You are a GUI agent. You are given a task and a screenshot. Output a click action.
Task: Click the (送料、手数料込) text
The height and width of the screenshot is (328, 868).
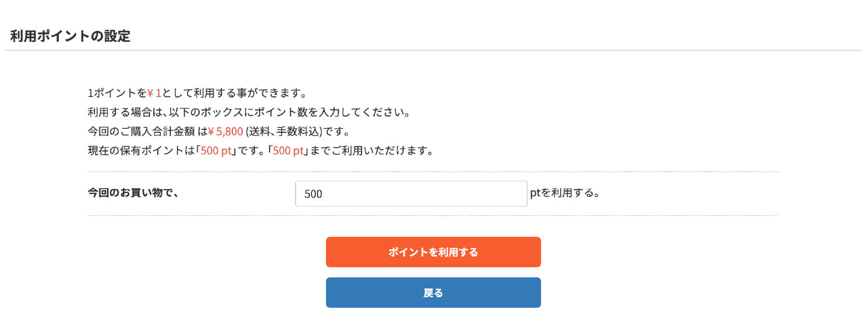pyautogui.click(x=287, y=131)
